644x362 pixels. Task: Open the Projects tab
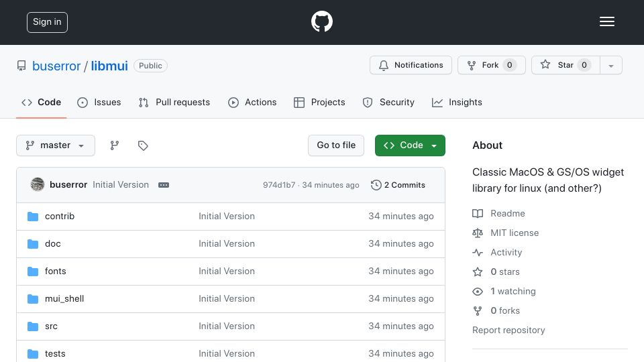pos(319,102)
